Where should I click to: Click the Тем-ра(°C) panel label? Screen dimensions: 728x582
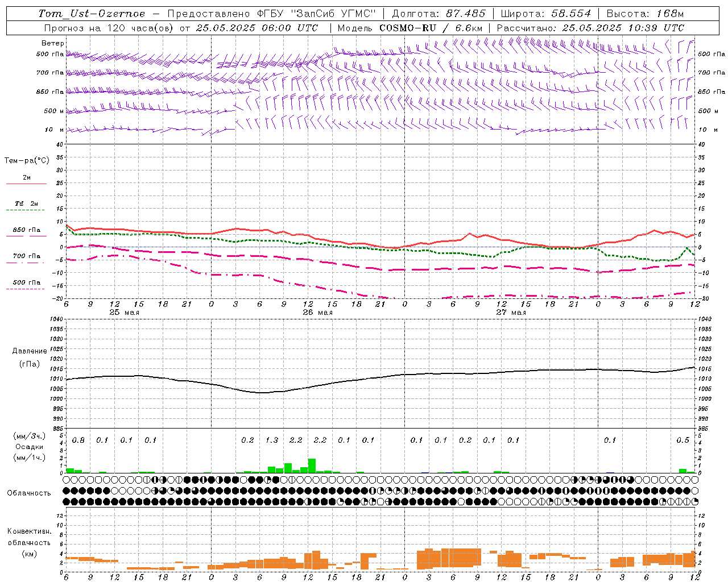tap(27, 161)
